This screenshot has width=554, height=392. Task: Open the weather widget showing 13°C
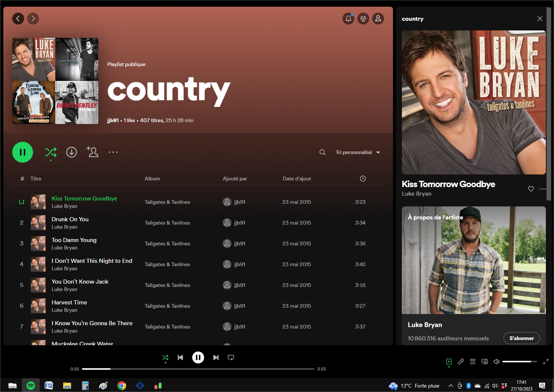coord(414,386)
